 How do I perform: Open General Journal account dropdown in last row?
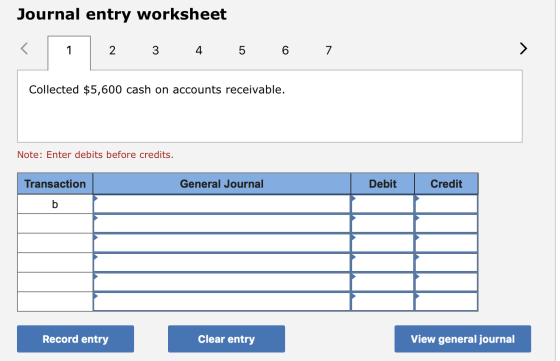(222, 301)
